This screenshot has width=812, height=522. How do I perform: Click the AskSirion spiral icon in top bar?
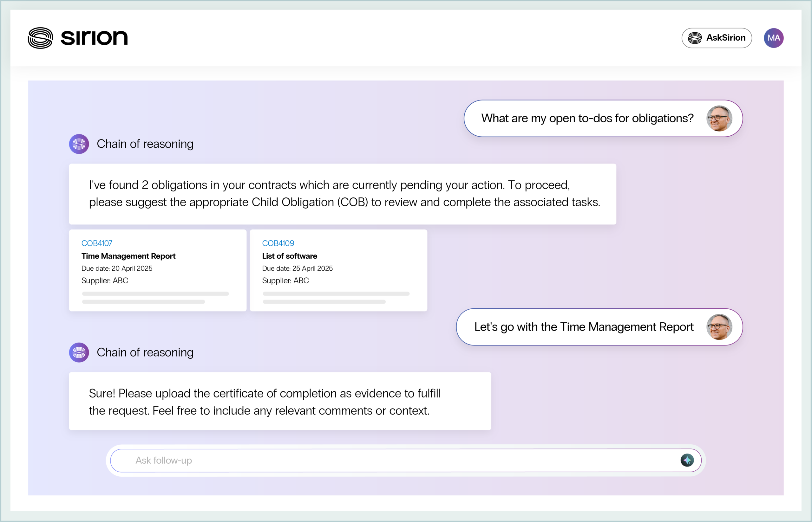point(695,38)
